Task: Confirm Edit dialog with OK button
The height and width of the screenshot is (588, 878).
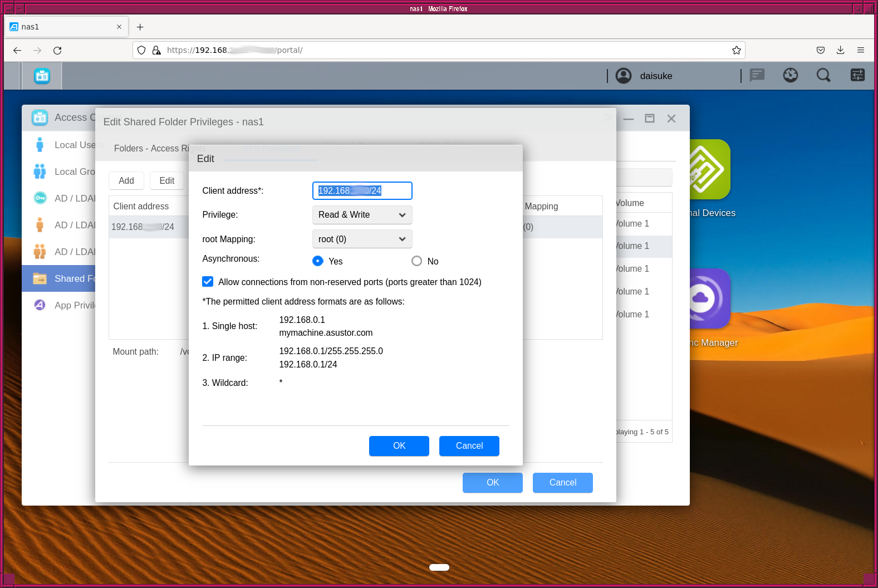Action: click(399, 446)
